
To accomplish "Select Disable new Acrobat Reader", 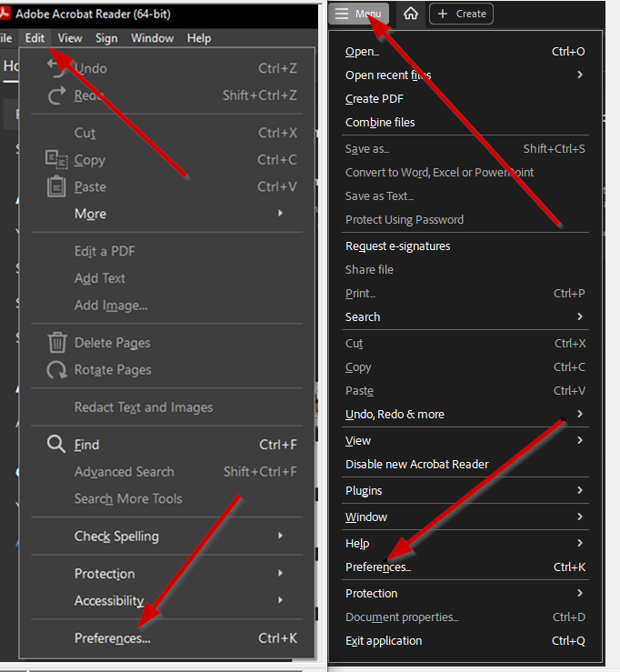I will [417, 465].
